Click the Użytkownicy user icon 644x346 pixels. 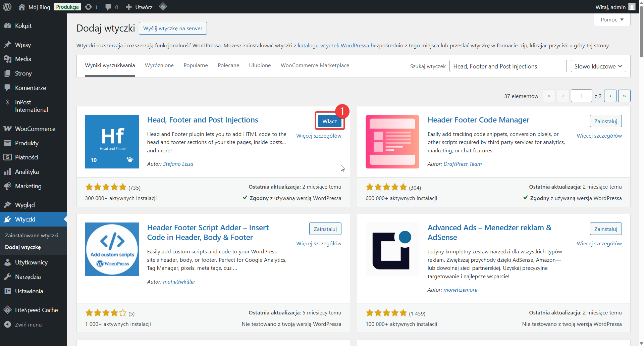click(x=7, y=262)
